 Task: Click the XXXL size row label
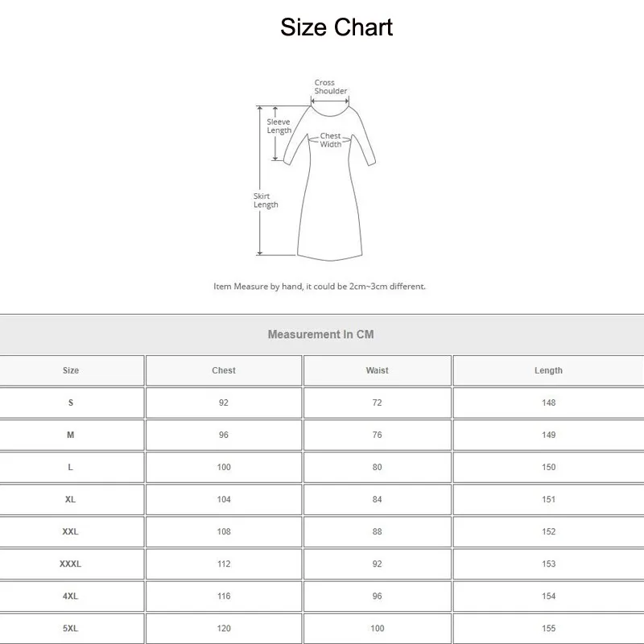71,563
